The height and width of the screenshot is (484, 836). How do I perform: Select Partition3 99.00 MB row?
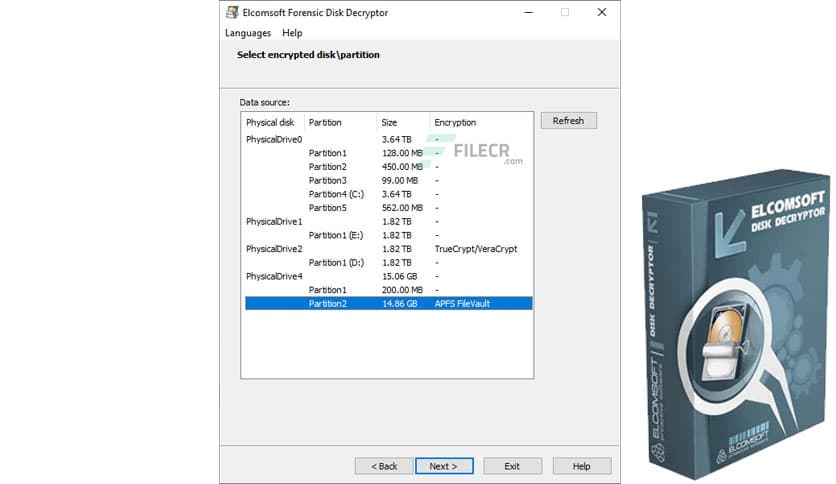coord(389,181)
